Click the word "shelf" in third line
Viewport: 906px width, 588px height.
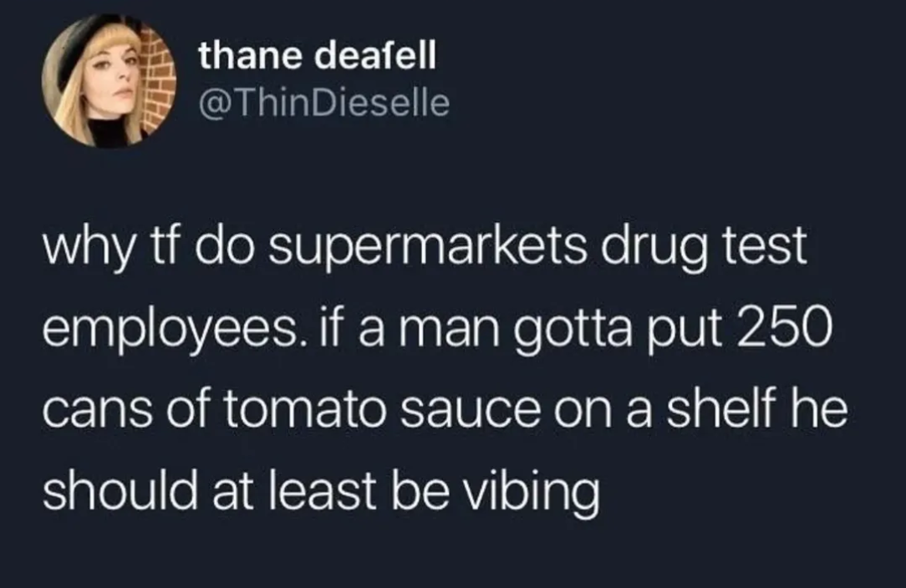[x=719, y=408]
